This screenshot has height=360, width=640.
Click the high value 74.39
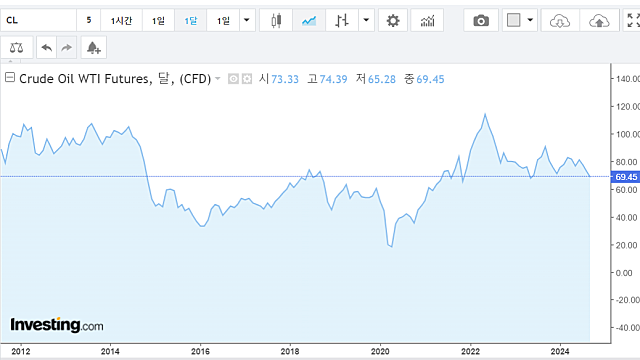(x=333, y=79)
